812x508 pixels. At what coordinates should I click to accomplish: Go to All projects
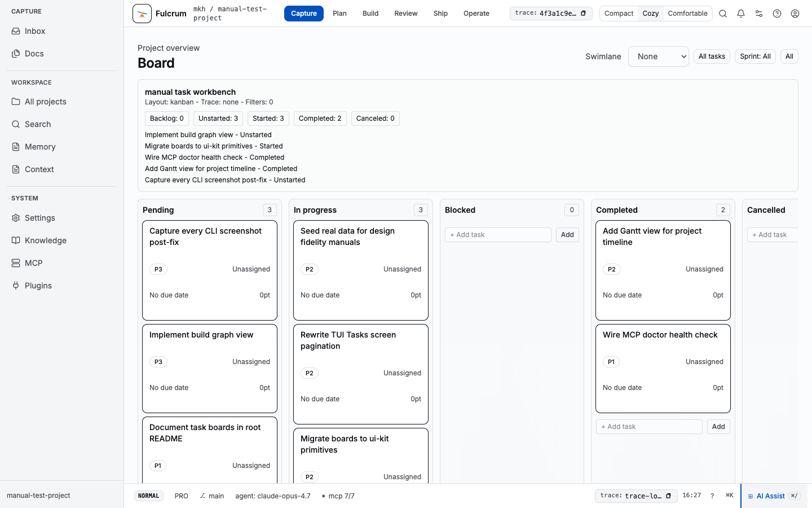pos(61,102)
